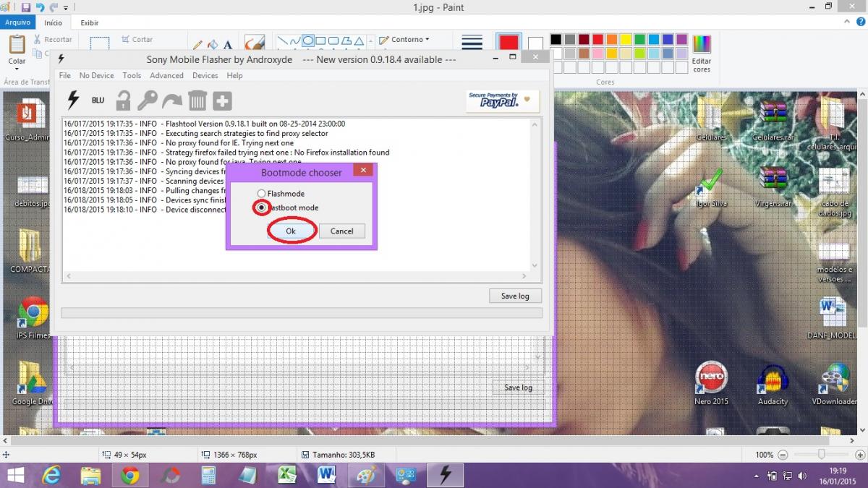Confirm with Ok in Bootmode chooser
Screen dimensions: 868x488
[x=291, y=231]
